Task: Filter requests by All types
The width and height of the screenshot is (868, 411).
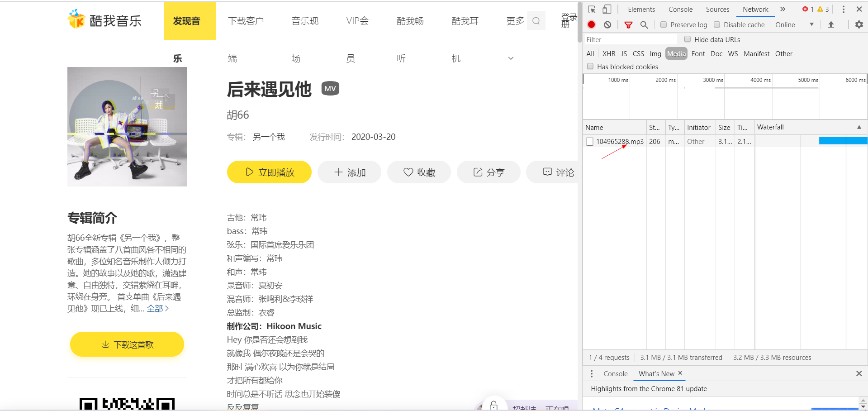Action: (590, 53)
